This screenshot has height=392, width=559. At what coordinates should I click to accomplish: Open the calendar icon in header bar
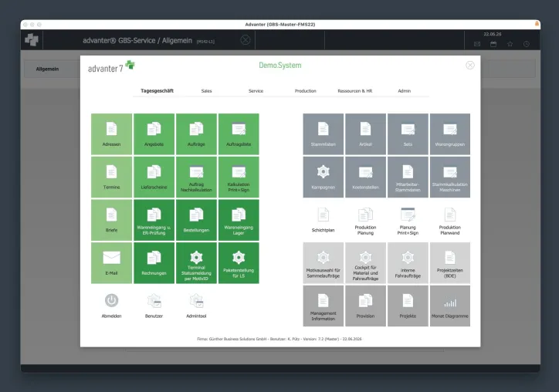click(493, 44)
